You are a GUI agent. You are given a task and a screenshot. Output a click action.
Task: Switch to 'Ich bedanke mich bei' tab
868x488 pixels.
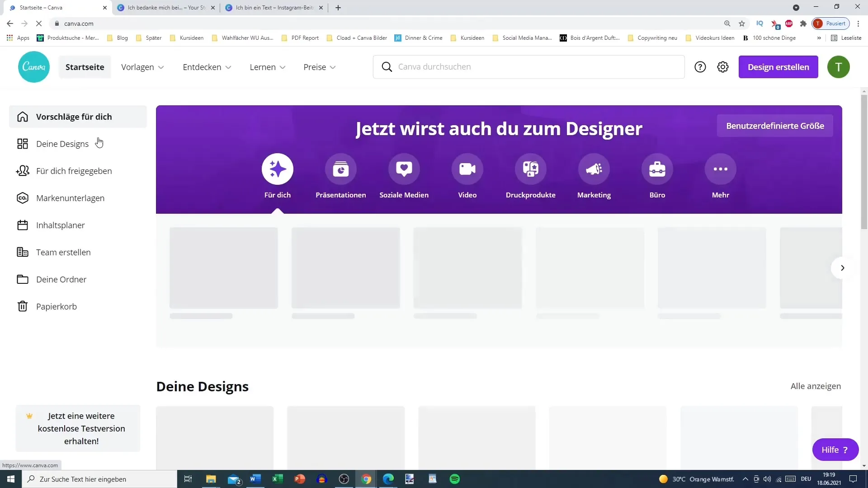[166, 8]
